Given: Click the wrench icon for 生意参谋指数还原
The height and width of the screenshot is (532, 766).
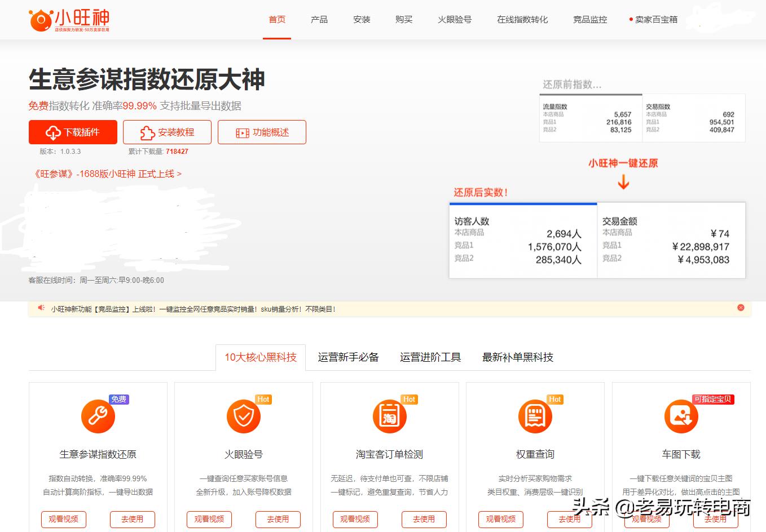Looking at the screenshot, I should 98,416.
